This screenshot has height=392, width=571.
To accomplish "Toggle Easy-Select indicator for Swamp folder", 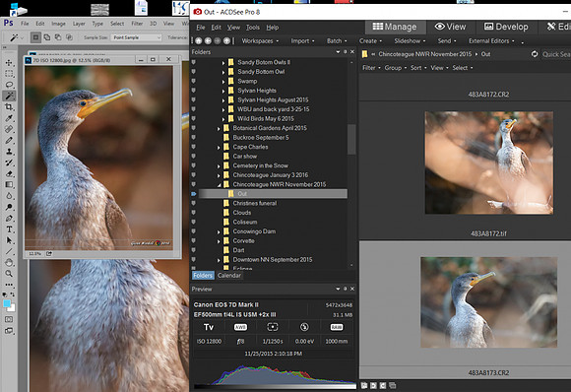I will (x=194, y=81).
